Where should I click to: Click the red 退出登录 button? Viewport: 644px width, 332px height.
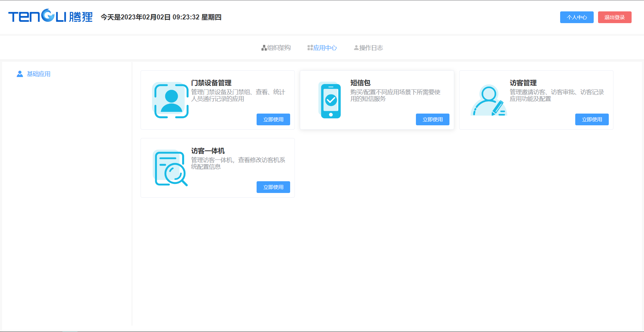point(614,17)
